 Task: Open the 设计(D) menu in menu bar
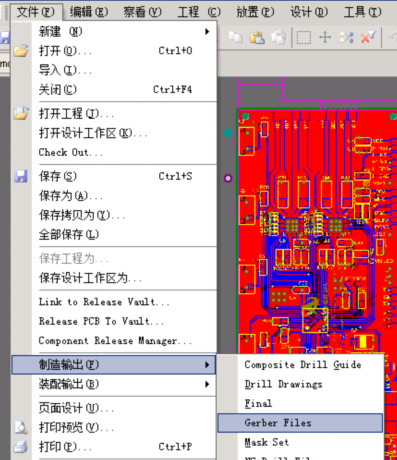coord(309,12)
